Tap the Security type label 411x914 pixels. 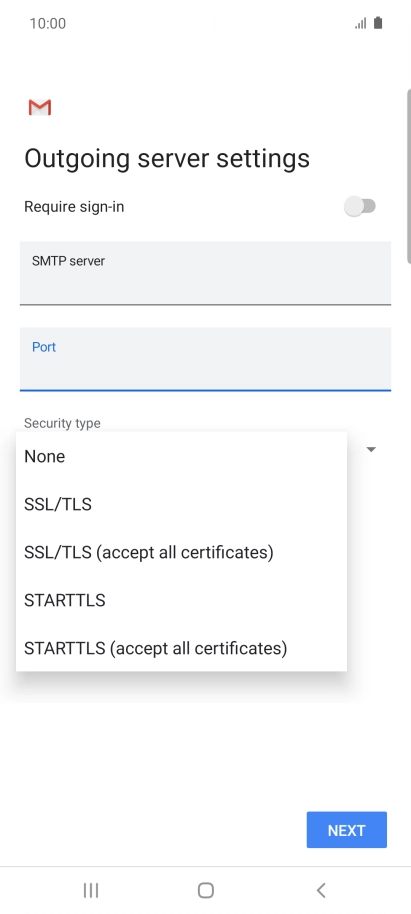(62, 423)
